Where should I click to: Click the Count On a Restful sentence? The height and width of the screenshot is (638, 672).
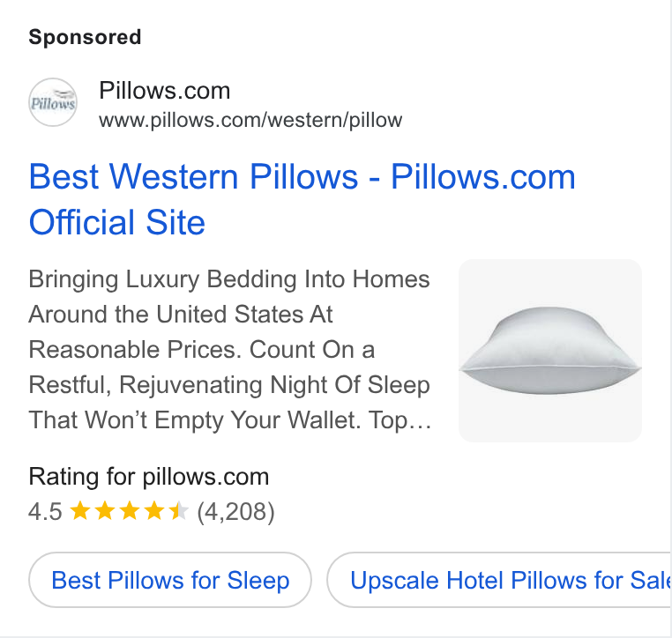coord(229,367)
